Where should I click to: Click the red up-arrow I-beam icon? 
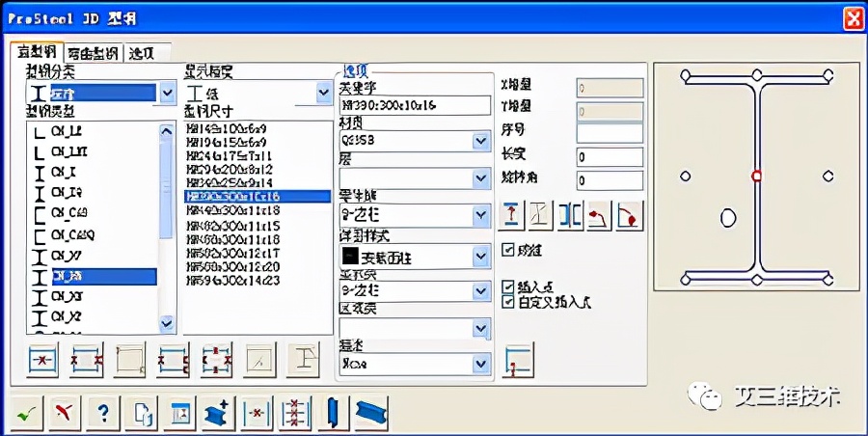[x=511, y=216]
